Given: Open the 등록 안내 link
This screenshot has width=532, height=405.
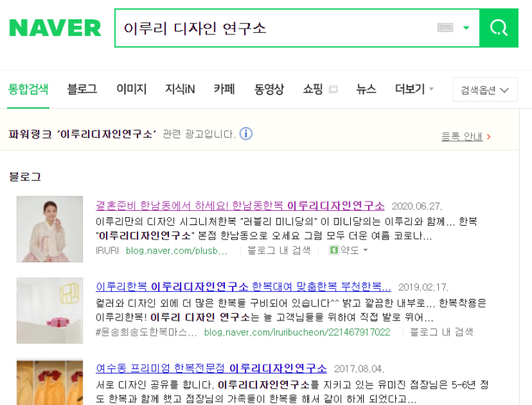Looking at the screenshot, I should point(462,136).
